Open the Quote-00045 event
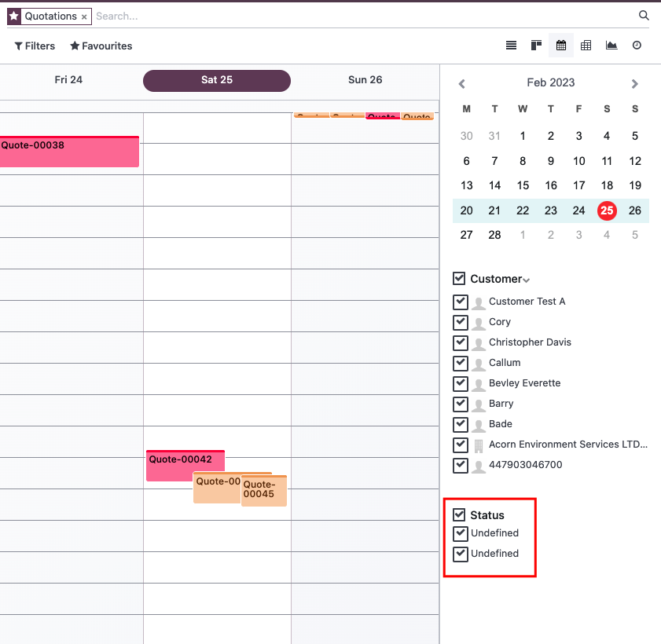The width and height of the screenshot is (661, 644). pos(263,490)
